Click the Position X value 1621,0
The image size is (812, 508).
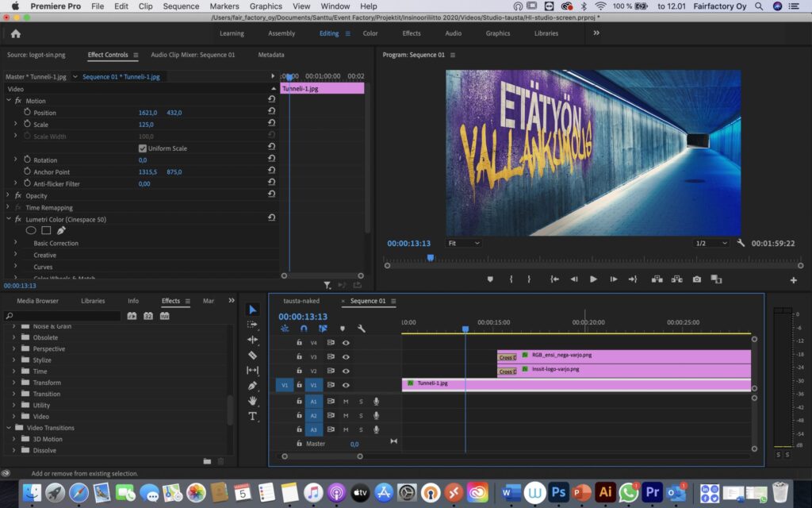pos(147,113)
